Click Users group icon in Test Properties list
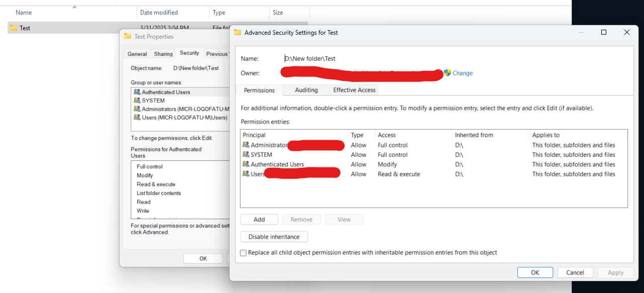Image resolution: width=644 pixels, height=293 pixels. pos(137,117)
